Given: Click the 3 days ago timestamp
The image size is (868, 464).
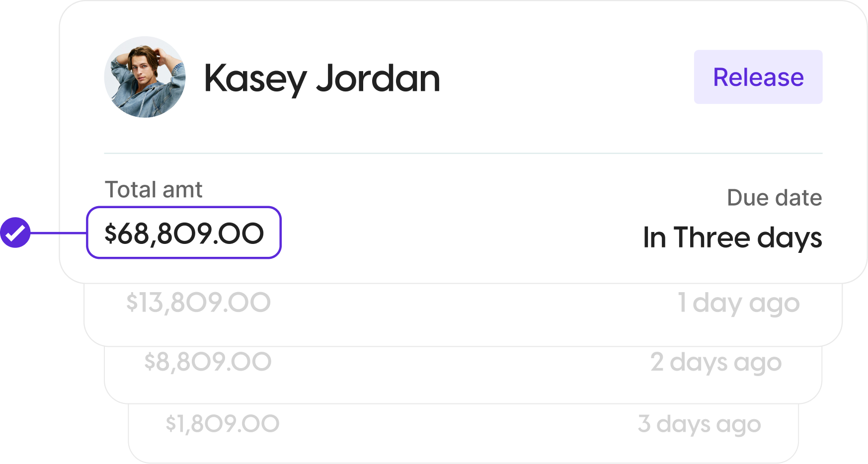Looking at the screenshot, I should [700, 425].
